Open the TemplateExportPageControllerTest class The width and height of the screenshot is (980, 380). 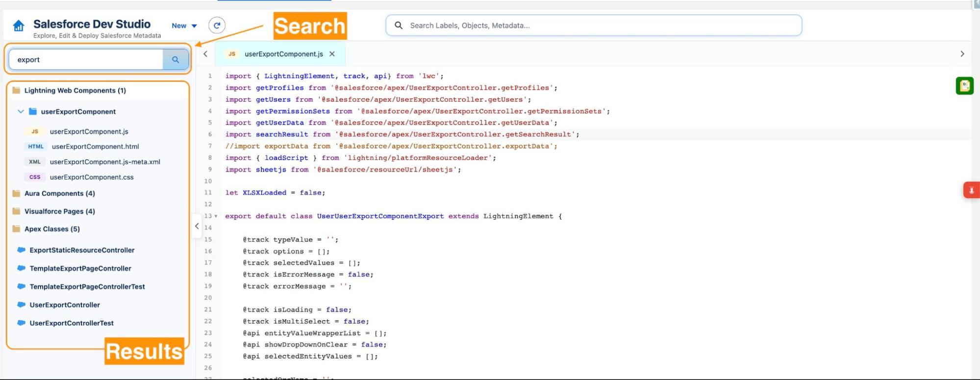(x=87, y=286)
